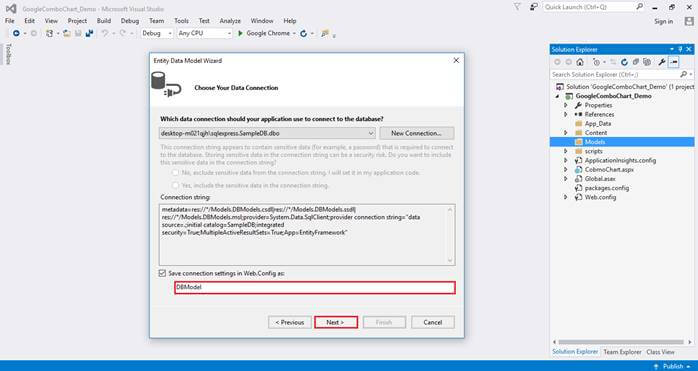Click the Navigate Backward toolbar icon
This screenshot has height=371, width=698.
(16, 33)
